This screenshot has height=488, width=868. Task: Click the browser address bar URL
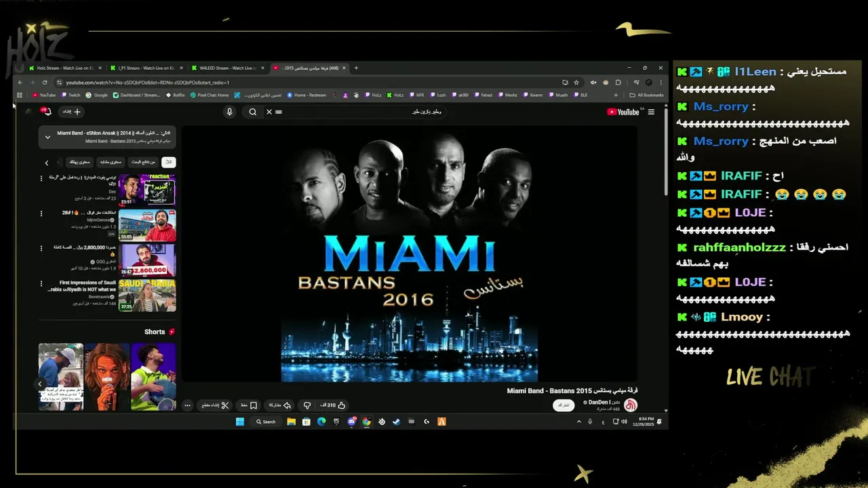tap(148, 83)
